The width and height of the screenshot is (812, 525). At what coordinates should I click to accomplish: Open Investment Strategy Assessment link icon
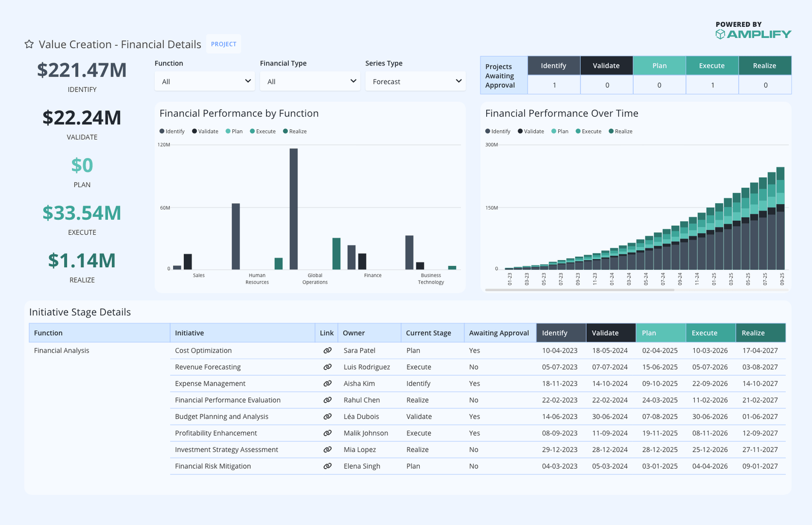[x=327, y=449]
